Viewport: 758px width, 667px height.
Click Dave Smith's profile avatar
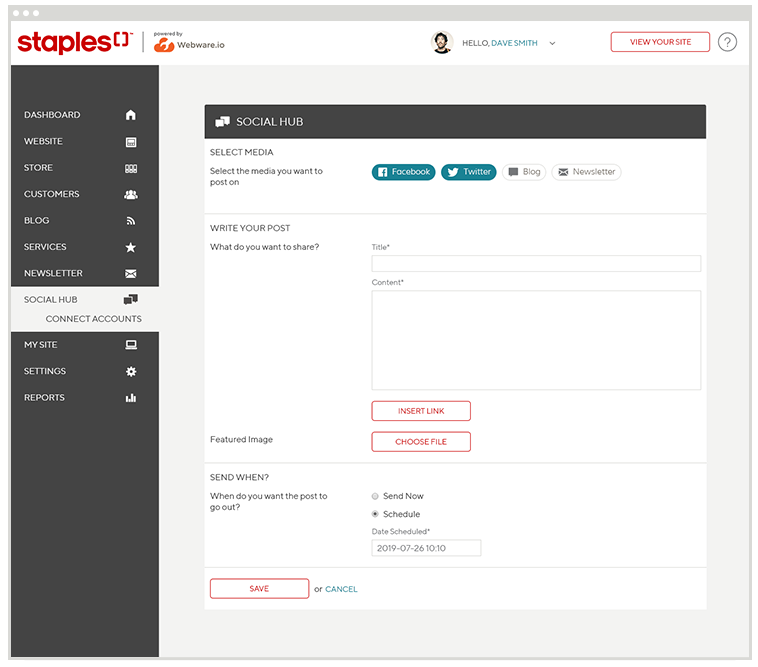[x=441, y=43]
